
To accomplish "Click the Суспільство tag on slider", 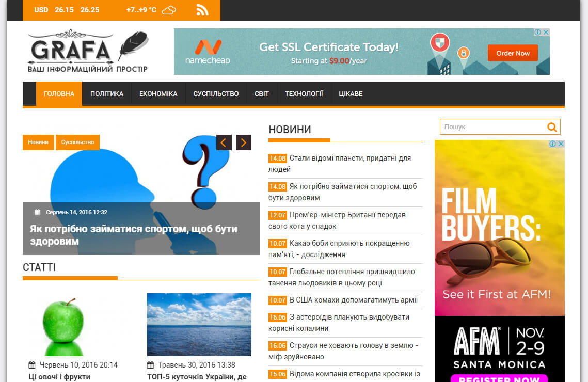I will click(x=77, y=142).
